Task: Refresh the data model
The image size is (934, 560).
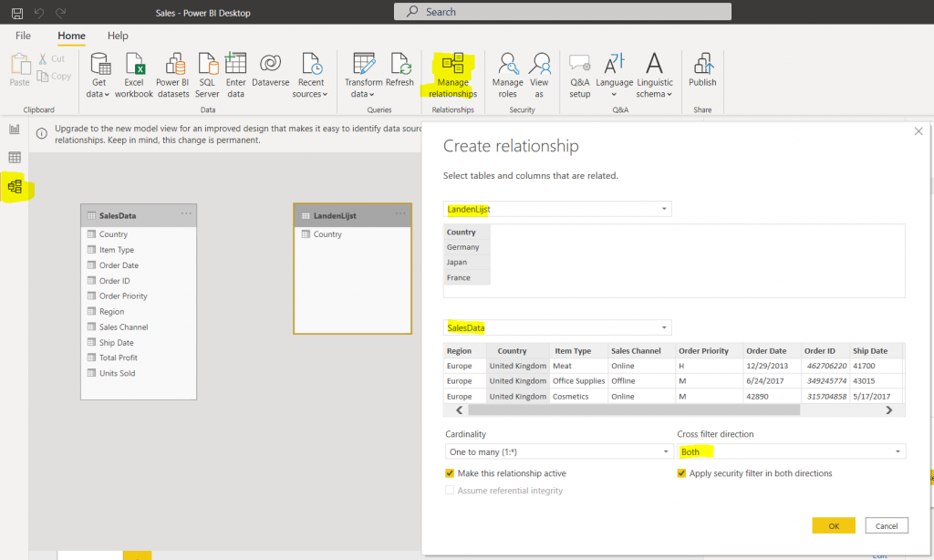Action: tap(400, 69)
